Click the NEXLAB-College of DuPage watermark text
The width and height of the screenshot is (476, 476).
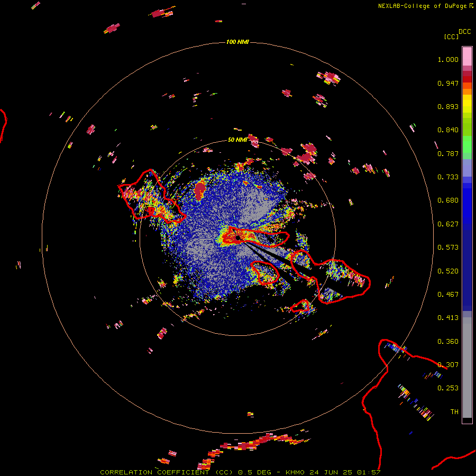pyautogui.click(x=425, y=6)
